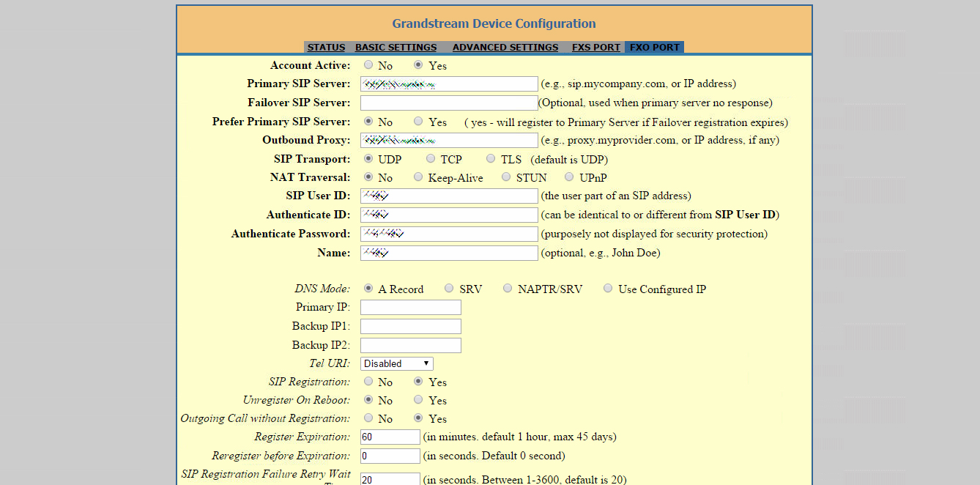Set SIP Registration to Yes
980x485 pixels.
(x=418, y=382)
